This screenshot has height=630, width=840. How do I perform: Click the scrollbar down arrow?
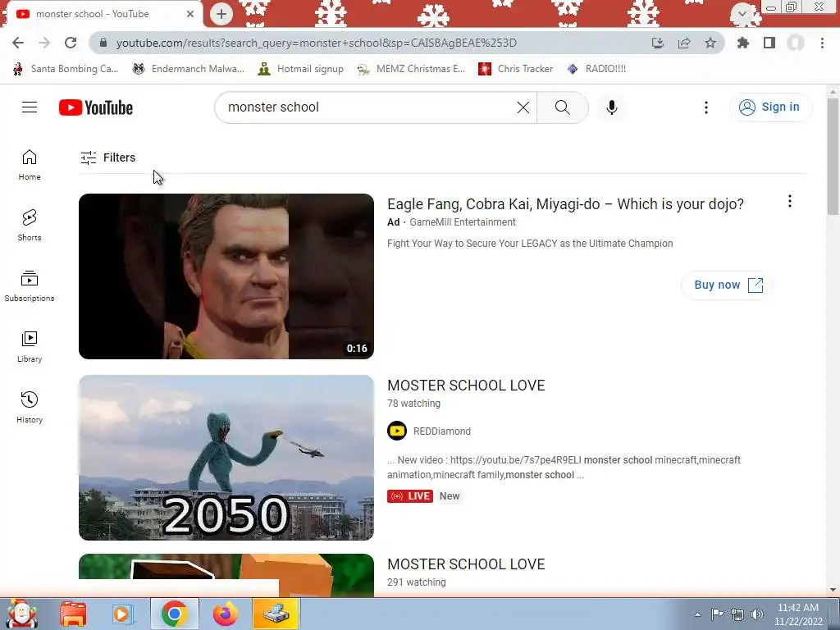click(x=833, y=591)
